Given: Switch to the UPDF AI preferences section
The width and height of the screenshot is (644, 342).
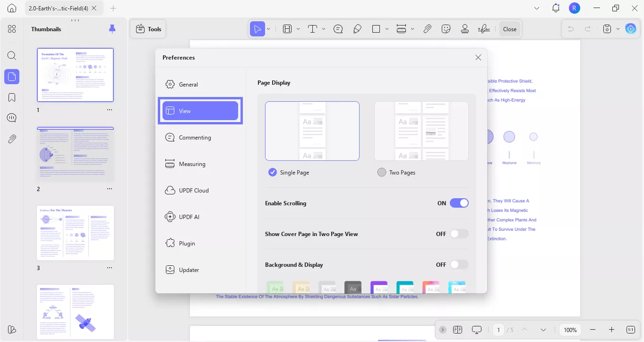Looking at the screenshot, I should [x=189, y=217].
